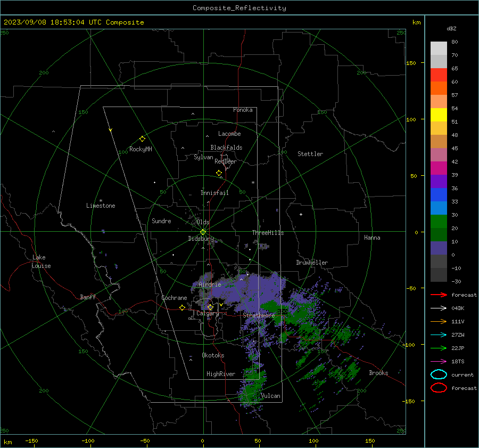This screenshot has width=479, height=448.
Task: Click the Cochrane label
Action: (174, 298)
